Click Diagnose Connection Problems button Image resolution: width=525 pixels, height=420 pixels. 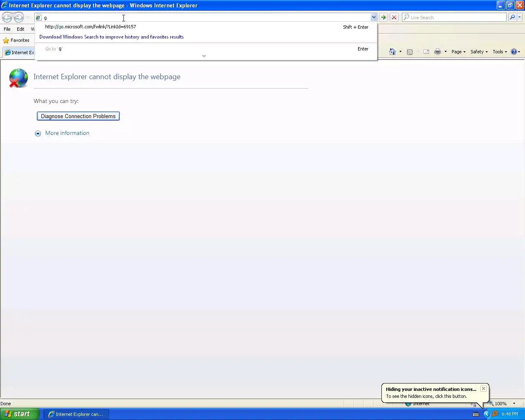(78, 116)
